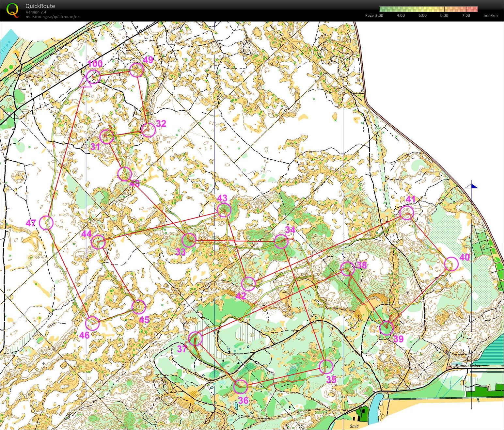Click control circle 47
The height and width of the screenshot is (430, 504).
coord(46,223)
